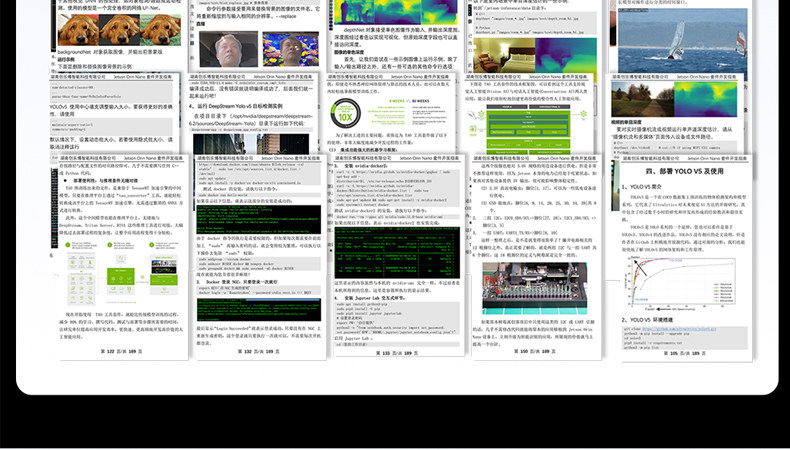Click the city street image under DeepStream heading
The image size is (790, 450).
251,144
